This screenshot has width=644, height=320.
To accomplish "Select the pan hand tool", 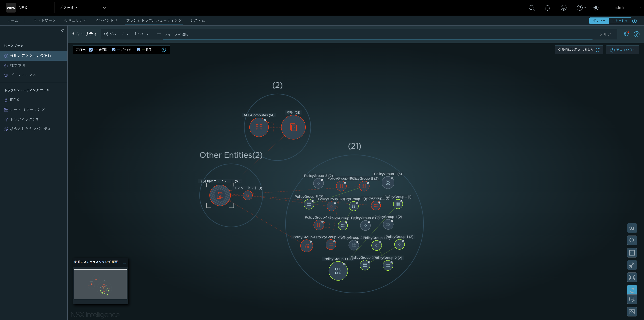I will click(x=632, y=290).
